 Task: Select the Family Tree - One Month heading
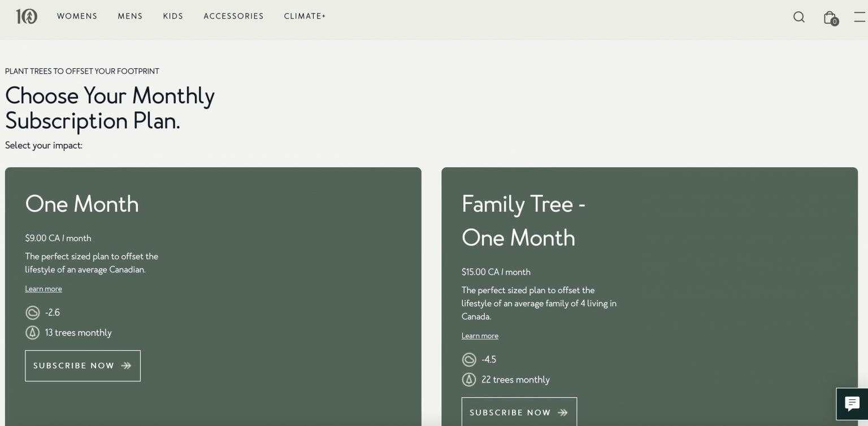pos(523,221)
